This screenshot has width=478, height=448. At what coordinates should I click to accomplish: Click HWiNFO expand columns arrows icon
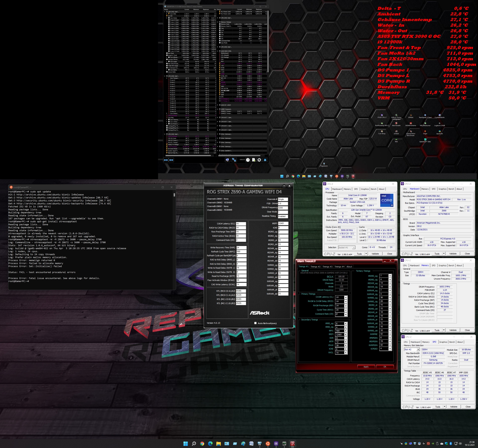pos(166,160)
